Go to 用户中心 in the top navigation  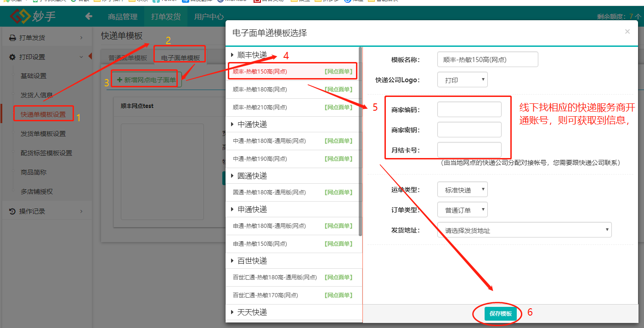pyautogui.click(x=209, y=17)
